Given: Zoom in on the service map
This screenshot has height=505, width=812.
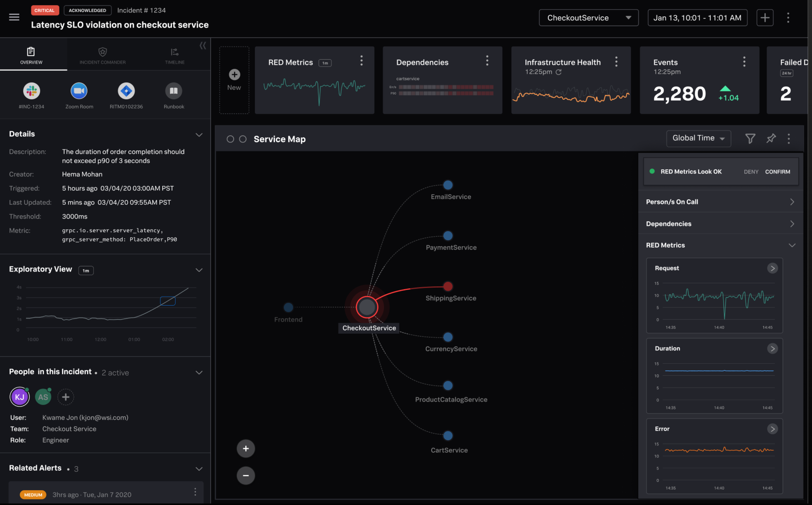Looking at the screenshot, I should click(x=246, y=448).
